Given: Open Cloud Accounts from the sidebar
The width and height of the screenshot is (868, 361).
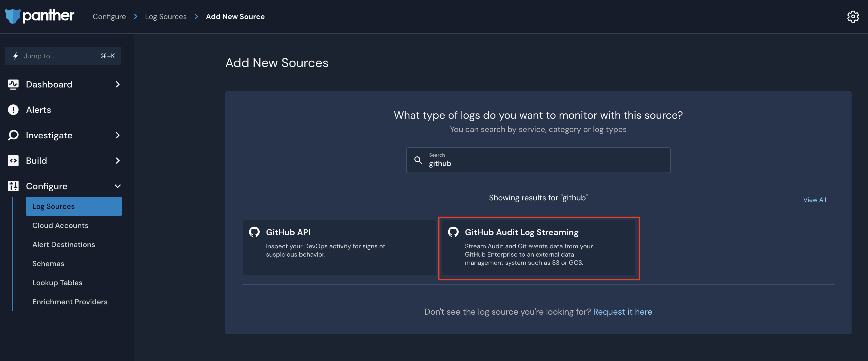Looking at the screenshot, I should (x=60, y=225).
